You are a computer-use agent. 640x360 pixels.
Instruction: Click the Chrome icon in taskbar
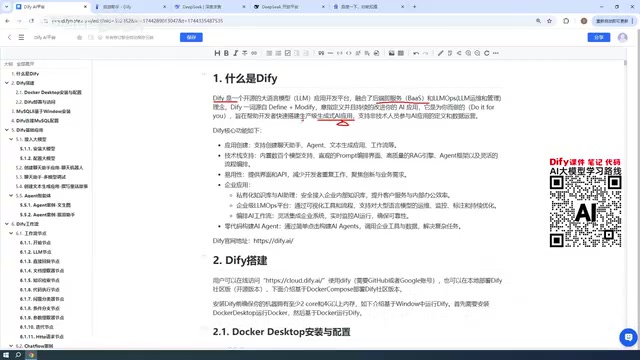31,355
